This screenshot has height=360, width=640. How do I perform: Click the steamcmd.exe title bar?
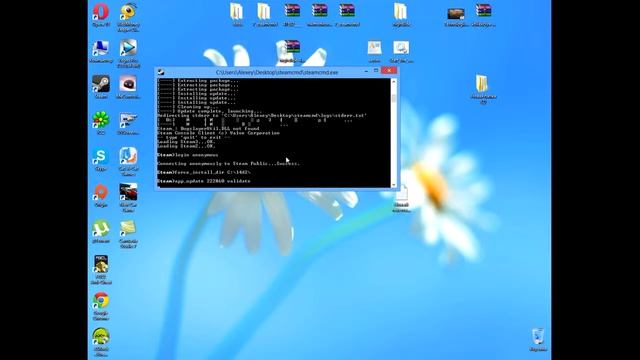point(277,72)
